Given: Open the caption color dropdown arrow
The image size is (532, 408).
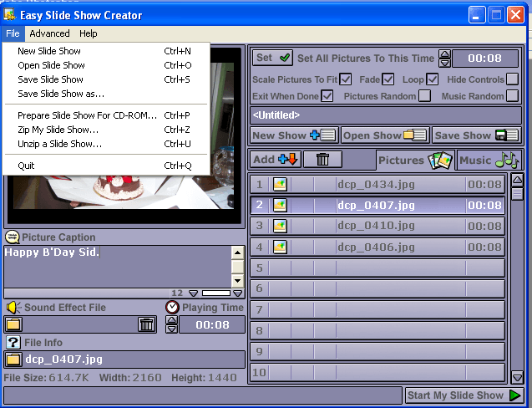Looking at the screenshot, I should click(x=238, y=293).
